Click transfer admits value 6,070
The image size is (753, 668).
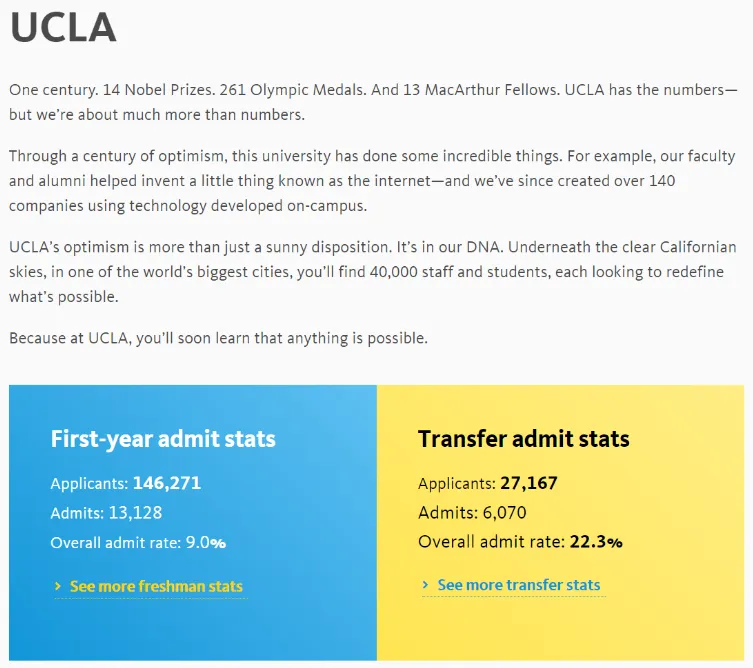click(x=504, y=513)
